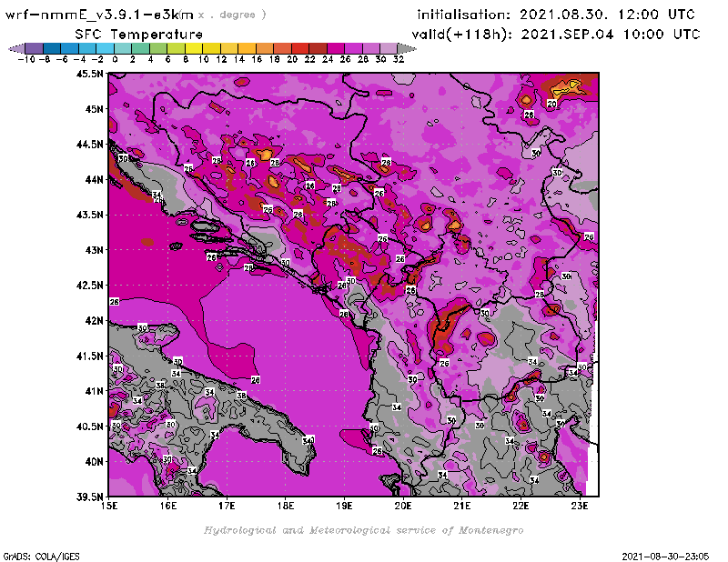728x562 pixels.
Task: Click the legend swatch between 0 and 2
Action: [x=123, y=48]
